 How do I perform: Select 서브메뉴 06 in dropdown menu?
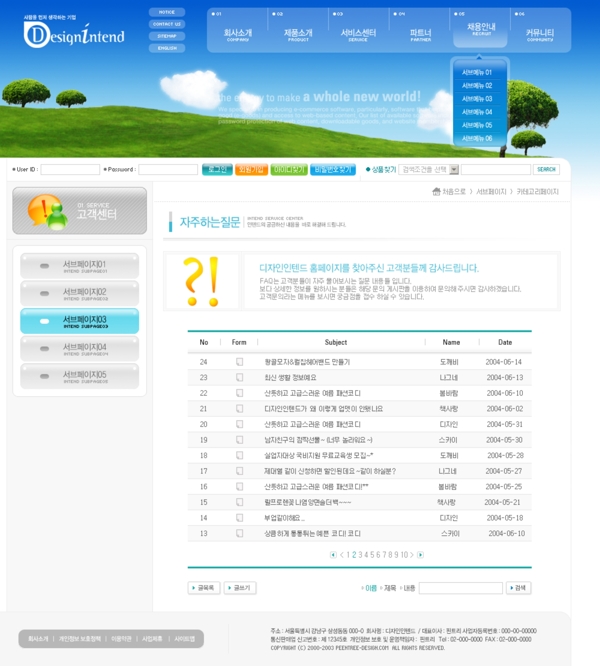tap(477, 138)
